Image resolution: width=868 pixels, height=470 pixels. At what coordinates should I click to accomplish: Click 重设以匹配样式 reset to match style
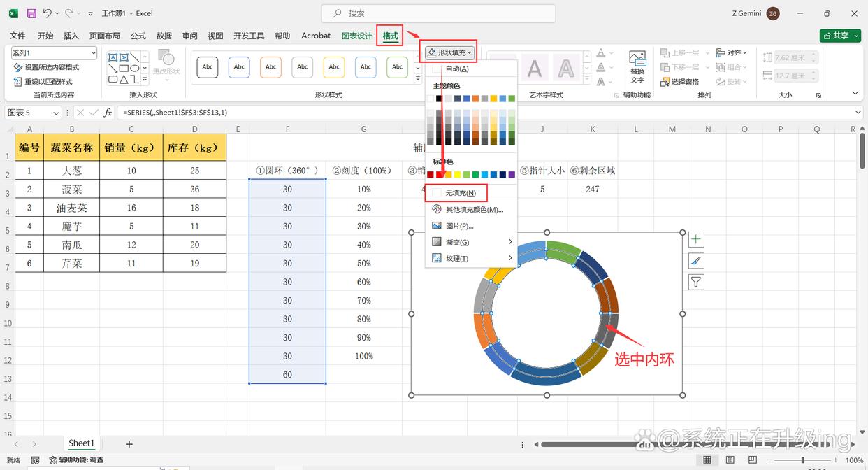(x=43, y=81)
